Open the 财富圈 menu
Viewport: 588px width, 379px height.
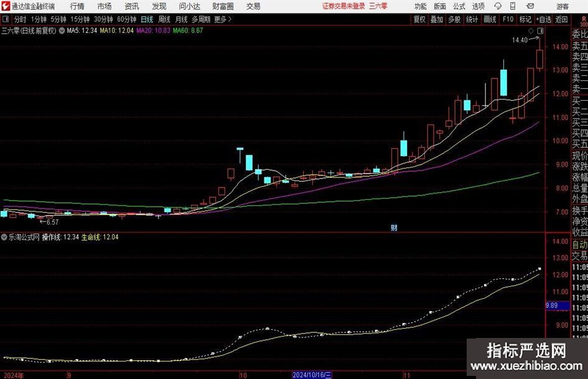pos(223,6)
